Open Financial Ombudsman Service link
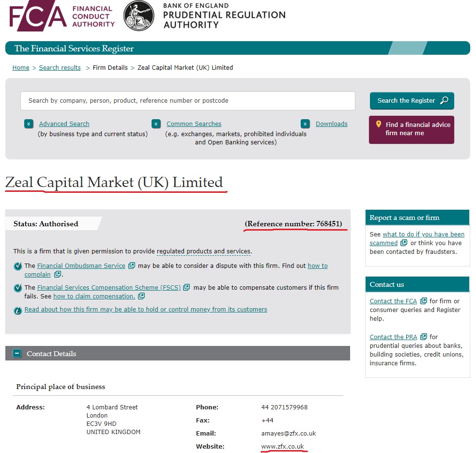 [x=81, y=266]
